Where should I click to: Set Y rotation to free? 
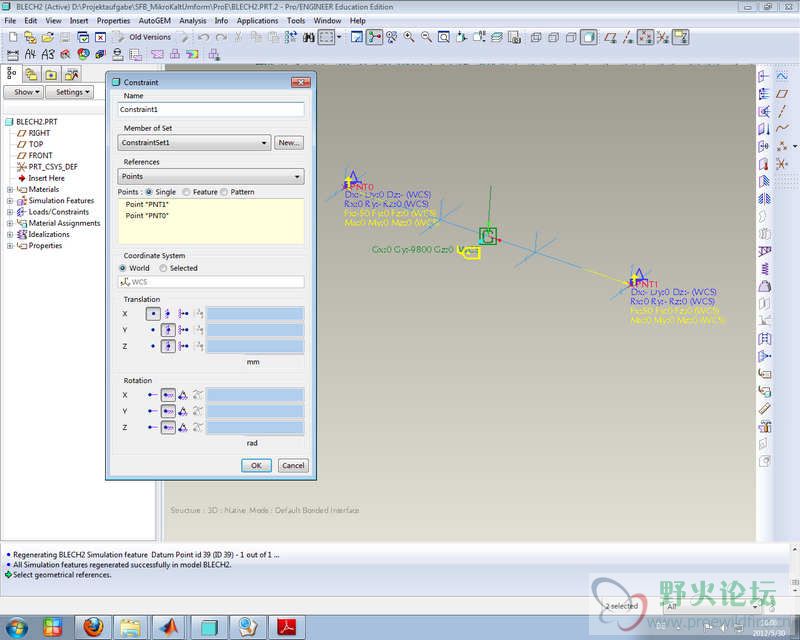pyautogui.click(x=153, y=411)
